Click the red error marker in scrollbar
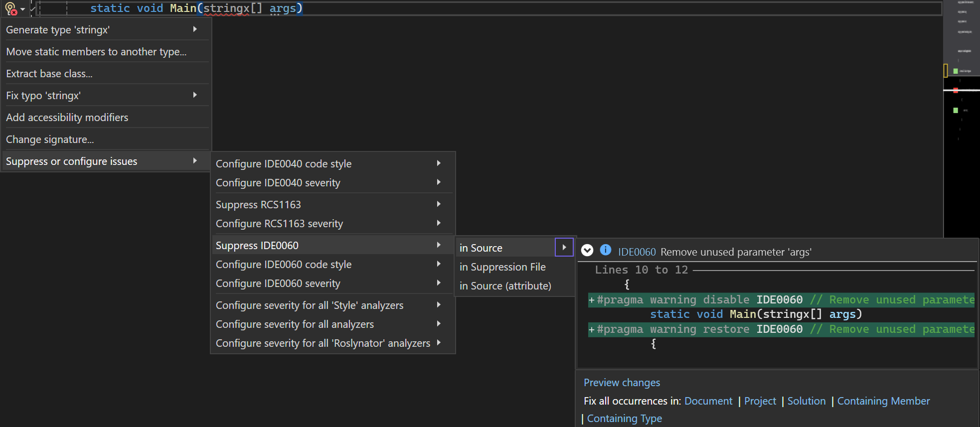 (956, 90)
